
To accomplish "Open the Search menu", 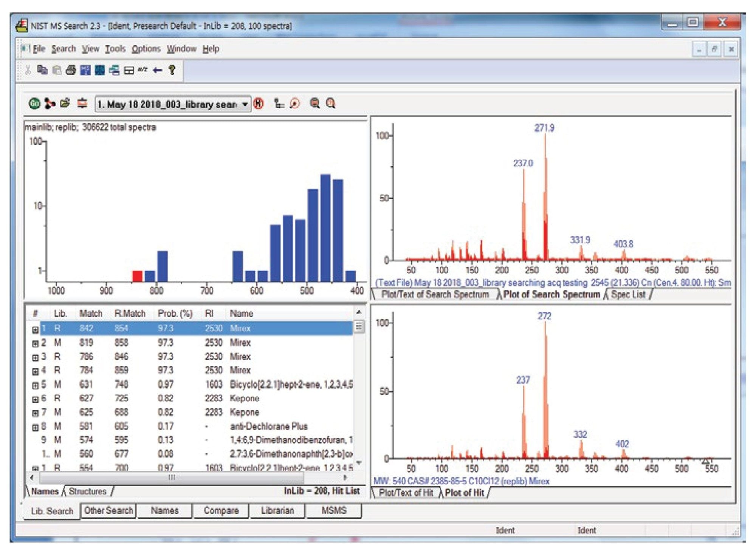I will pyautogui.click(x=64, y=49).
